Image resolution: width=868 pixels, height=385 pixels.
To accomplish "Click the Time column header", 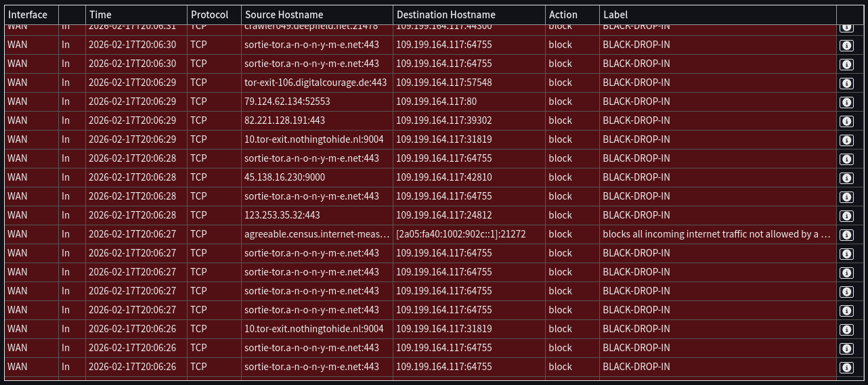I will pos(100,14).
